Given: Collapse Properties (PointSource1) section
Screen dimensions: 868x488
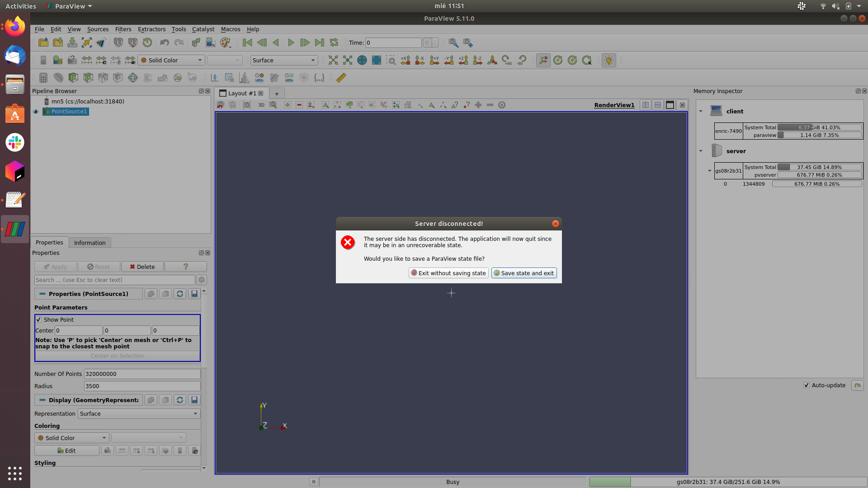Looking at the screenshot, I should coord(89,294).
